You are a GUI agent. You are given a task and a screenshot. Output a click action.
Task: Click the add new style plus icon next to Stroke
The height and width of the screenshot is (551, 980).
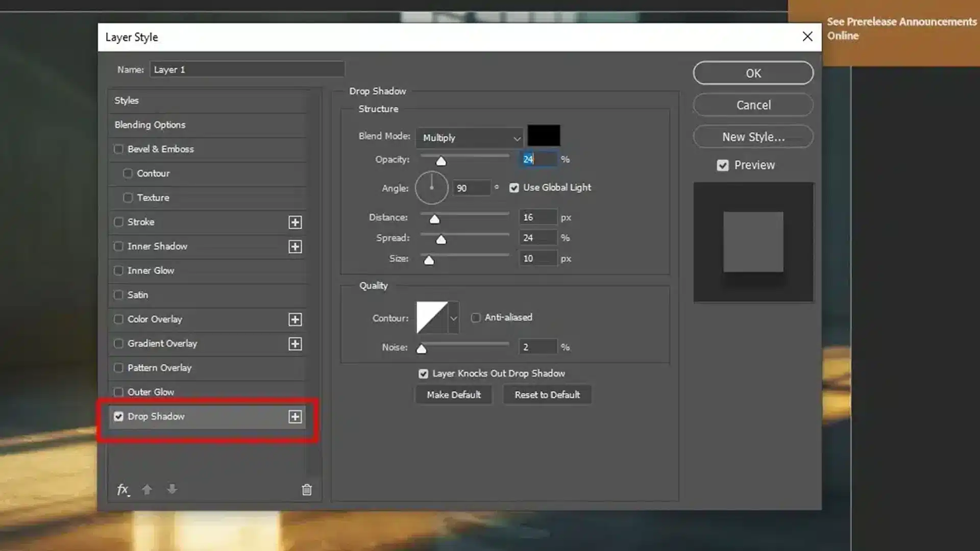(x=295, y=222)
